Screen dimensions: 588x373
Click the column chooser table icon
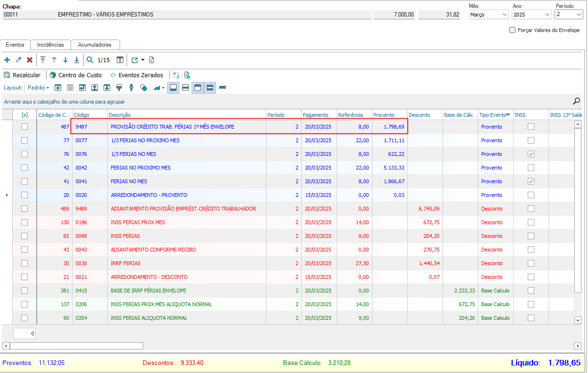(120, 60)
